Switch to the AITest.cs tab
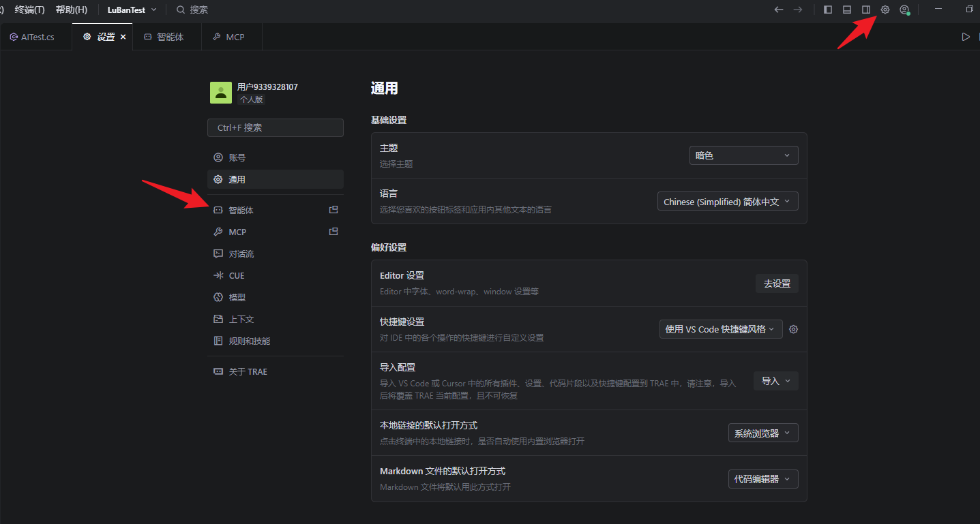 click(x=33, y=37)
